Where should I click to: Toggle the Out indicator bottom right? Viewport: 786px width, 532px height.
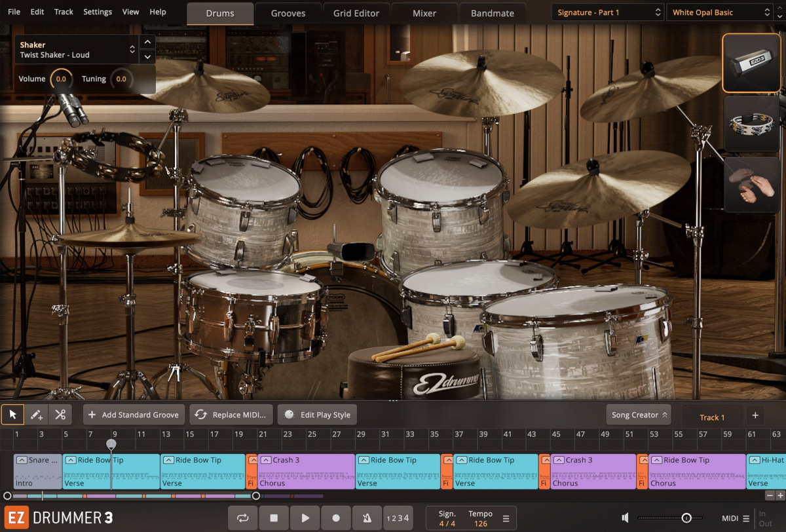coord(767,522)
